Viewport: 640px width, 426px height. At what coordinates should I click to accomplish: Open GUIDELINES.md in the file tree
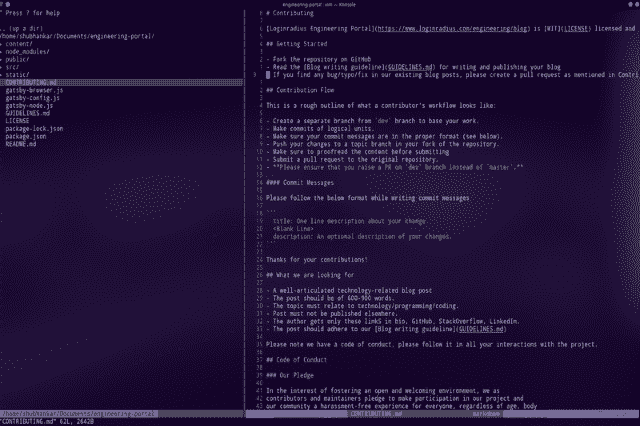point(27,113)
